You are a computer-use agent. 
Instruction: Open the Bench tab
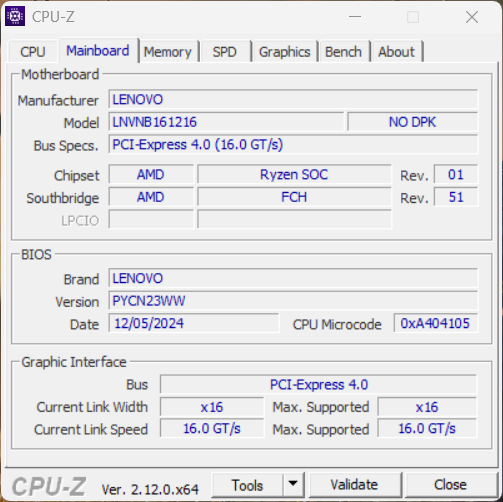[x=343, y=52]
